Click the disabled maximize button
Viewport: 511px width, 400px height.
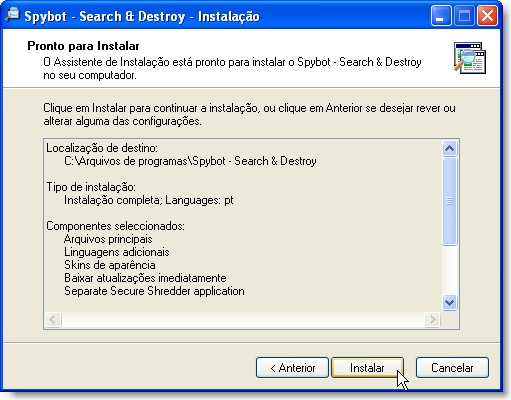[464, 16]
